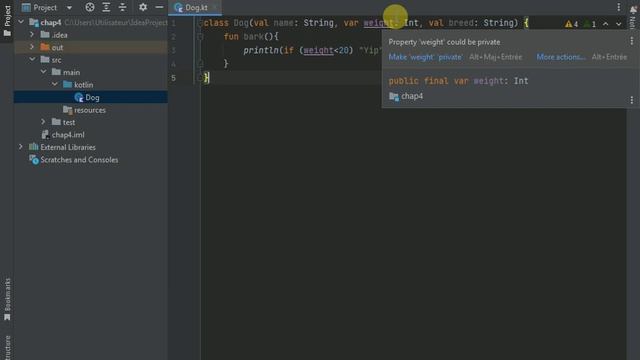
Task: Click the println call in line 3
Action: click(x=261, y=50)
